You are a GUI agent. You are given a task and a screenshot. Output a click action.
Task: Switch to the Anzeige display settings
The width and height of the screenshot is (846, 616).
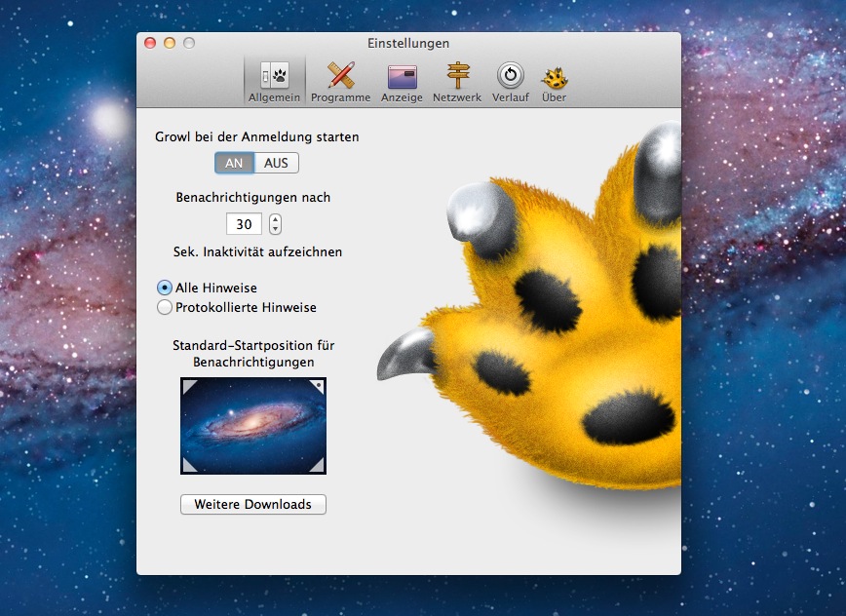402,82
